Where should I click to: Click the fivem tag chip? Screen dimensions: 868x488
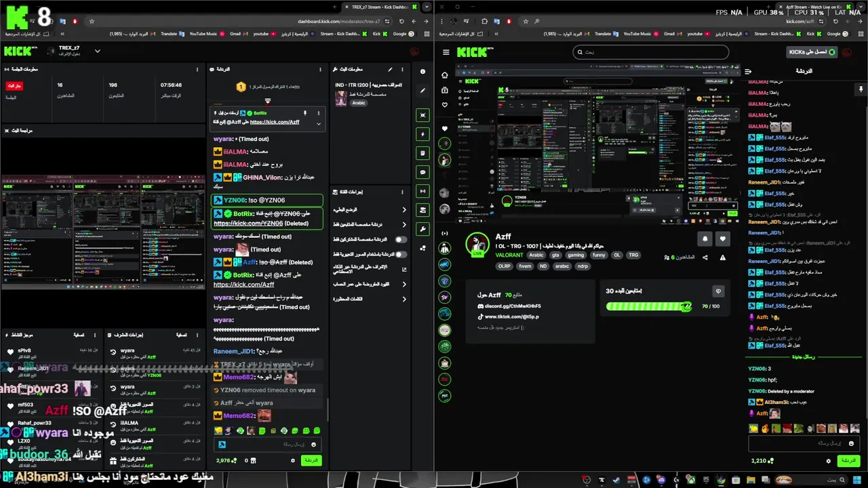point(525,266)
